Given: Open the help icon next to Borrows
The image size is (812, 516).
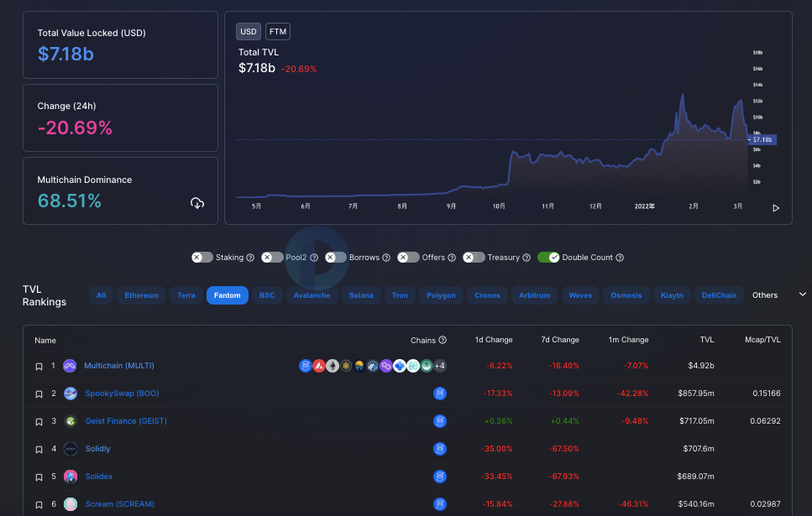Looking at the screenshot, I should [385, 258].
